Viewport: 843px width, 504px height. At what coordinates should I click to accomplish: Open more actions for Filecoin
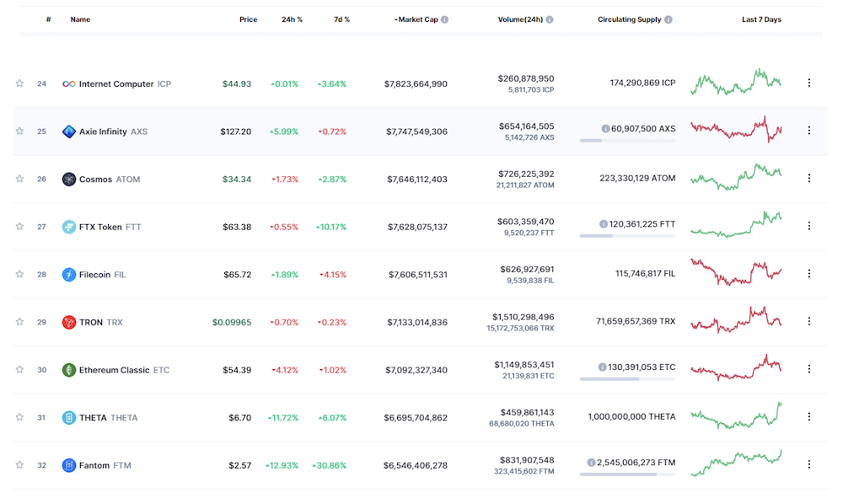(809, 274)
